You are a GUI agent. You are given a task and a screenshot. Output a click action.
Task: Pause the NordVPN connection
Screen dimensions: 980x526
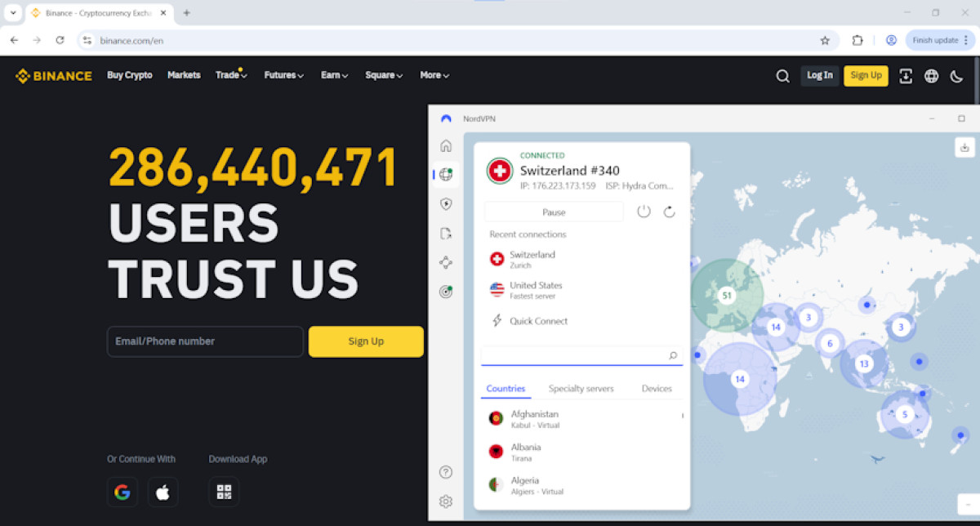pos(554,212)
